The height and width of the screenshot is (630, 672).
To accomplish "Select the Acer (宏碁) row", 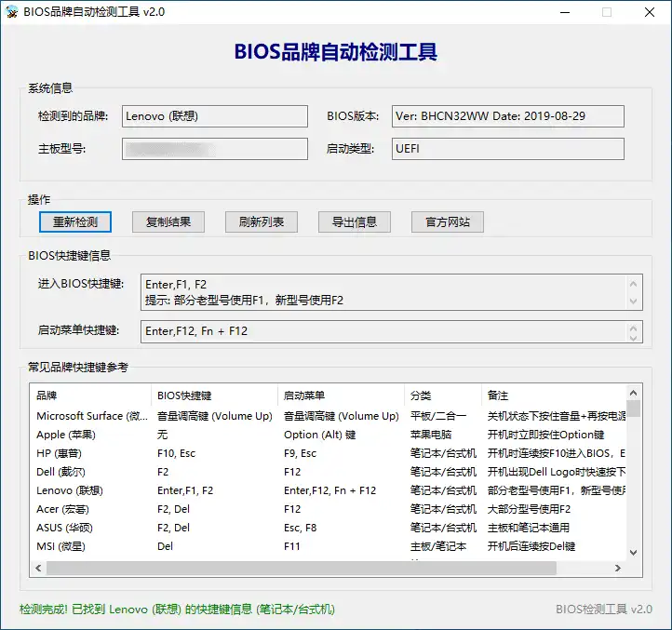I will (x=328, y=509).
